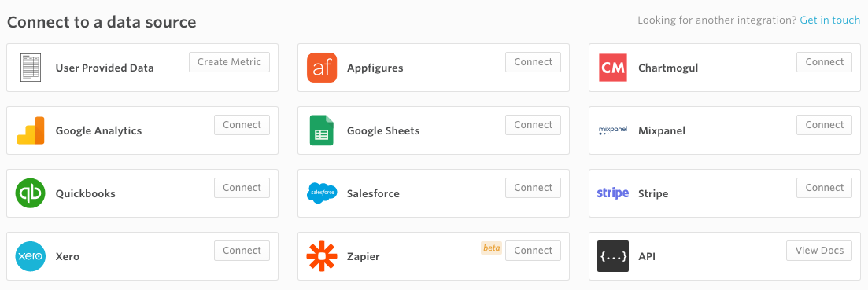Create Metric for User Provided Data
868x290 pixels.
pos(229,62)
